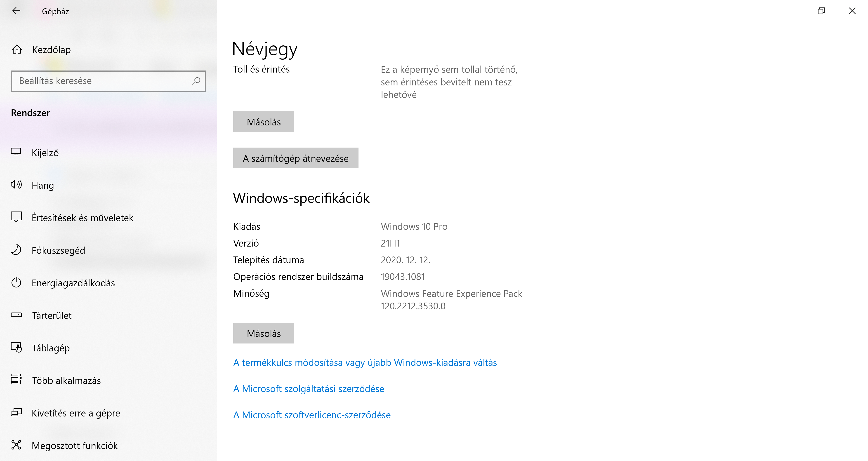Open A Microsoft szolgáltatási szerződése link
This screenshot has height=461, width=868.
click(308, 389)
